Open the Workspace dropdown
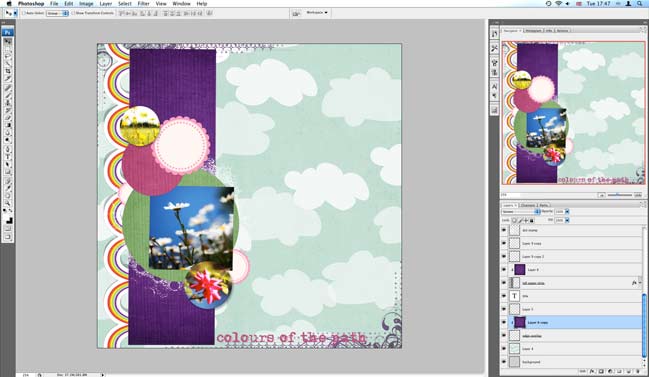 317,13
